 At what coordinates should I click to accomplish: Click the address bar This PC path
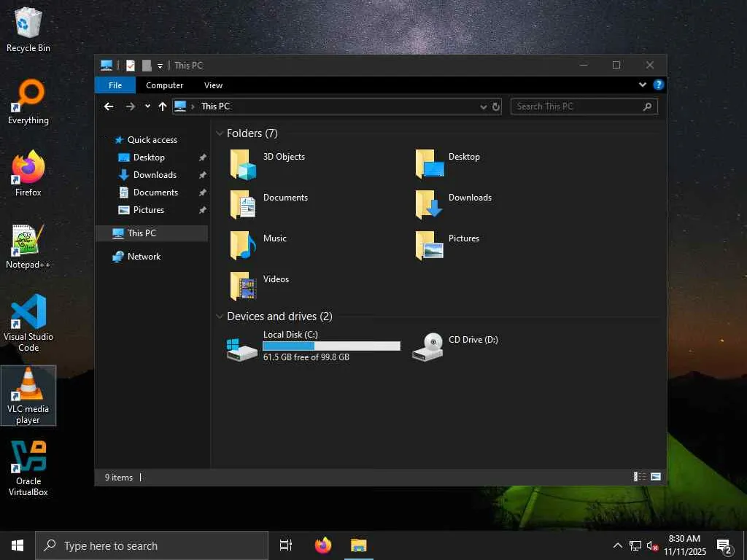(215, 106)
